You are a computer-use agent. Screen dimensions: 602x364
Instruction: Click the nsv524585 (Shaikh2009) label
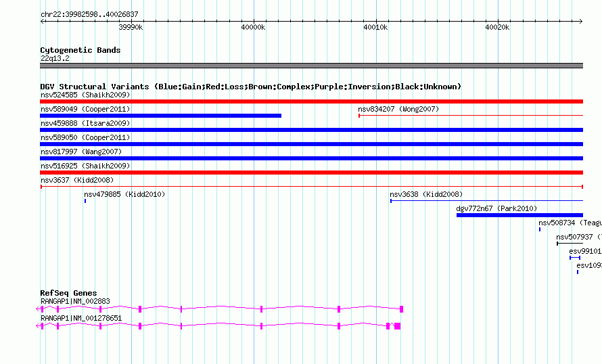pyautogui.click(x=85, y=95)
